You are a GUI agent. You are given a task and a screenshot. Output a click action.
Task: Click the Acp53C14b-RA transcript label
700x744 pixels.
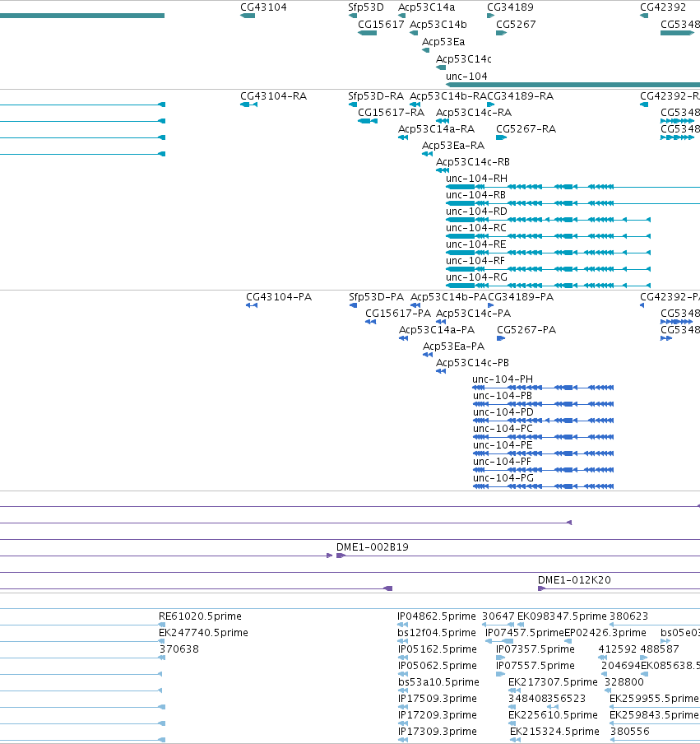coord(448,95)
